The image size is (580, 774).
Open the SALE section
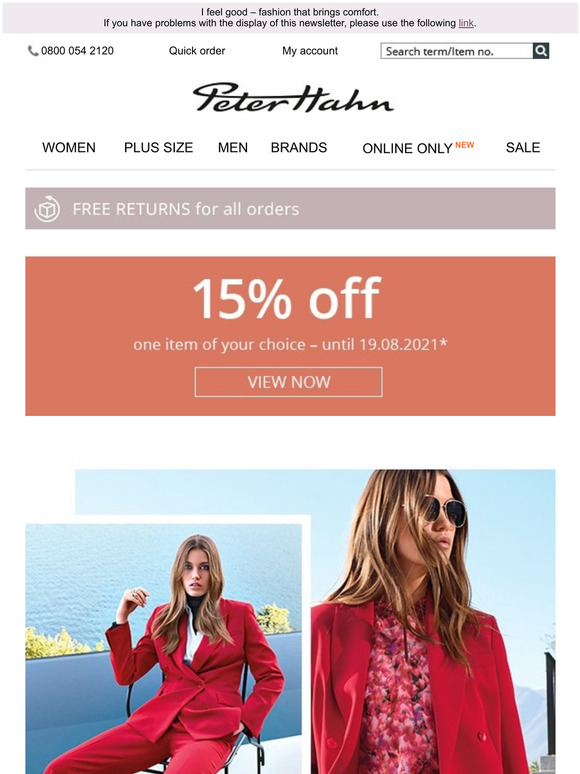(523, 148)
